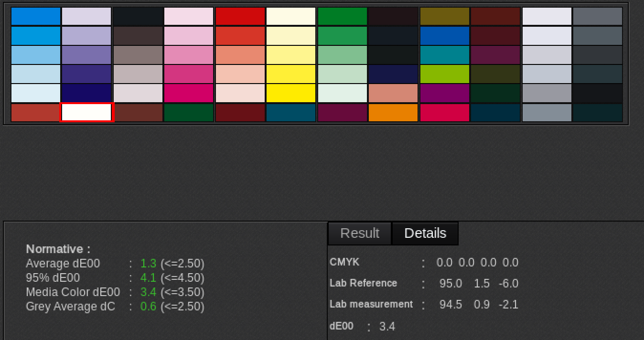Click the light lavender patch in the second column
The height and width of the screenshot is (340, 644).
click(86, 15)
